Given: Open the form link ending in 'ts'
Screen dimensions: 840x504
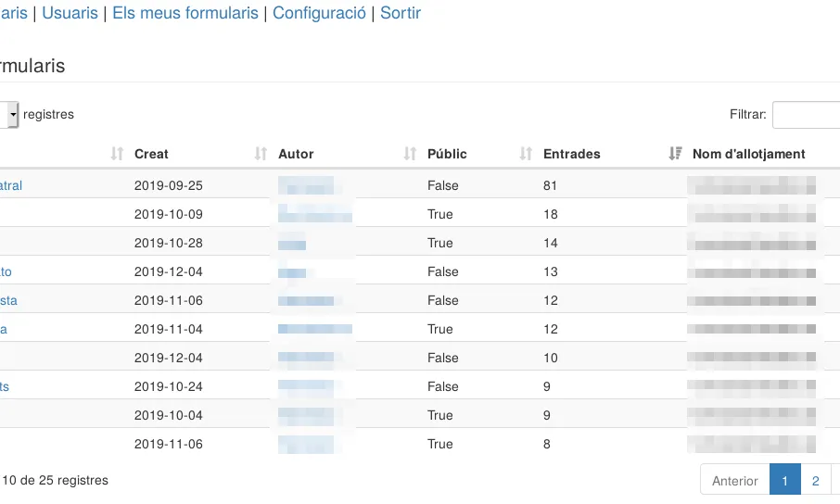Looking at the screenshot, I should (5, 386).
